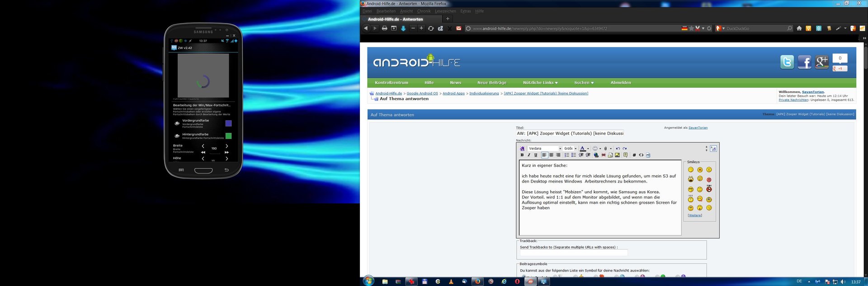
Task: Insert image into the message
Action: pos(617,155)
